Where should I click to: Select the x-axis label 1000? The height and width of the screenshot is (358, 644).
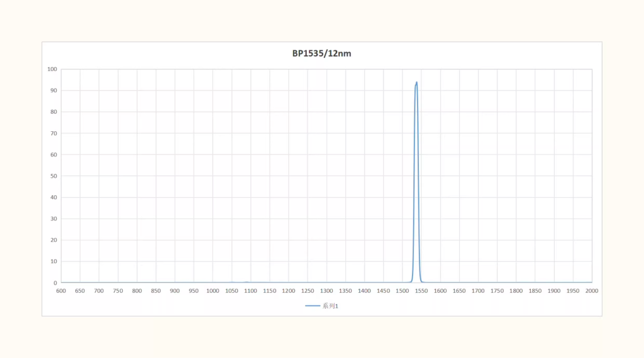click(213, 291)
